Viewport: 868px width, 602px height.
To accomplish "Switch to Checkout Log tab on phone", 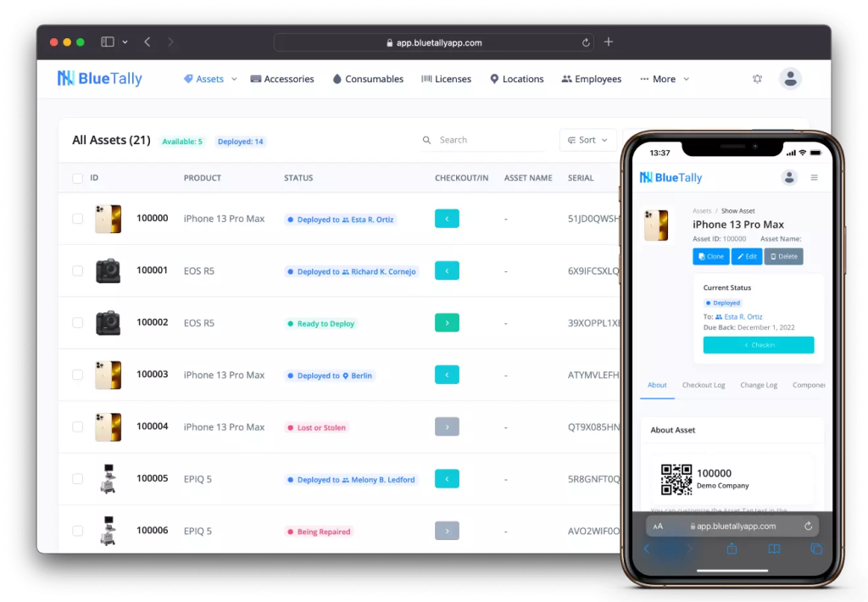I will (703, 385).
